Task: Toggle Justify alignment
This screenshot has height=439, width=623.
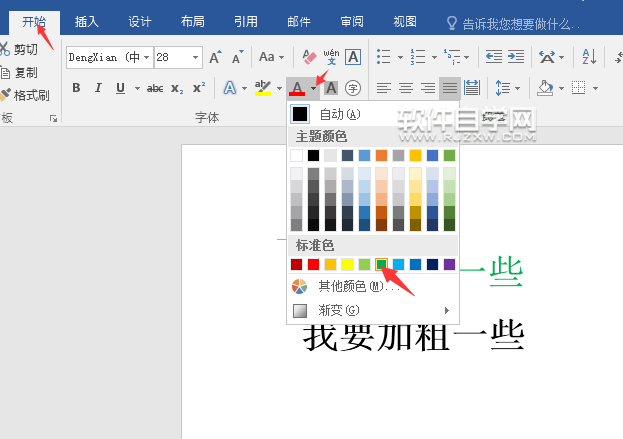Action: click(x=450, y=88)
